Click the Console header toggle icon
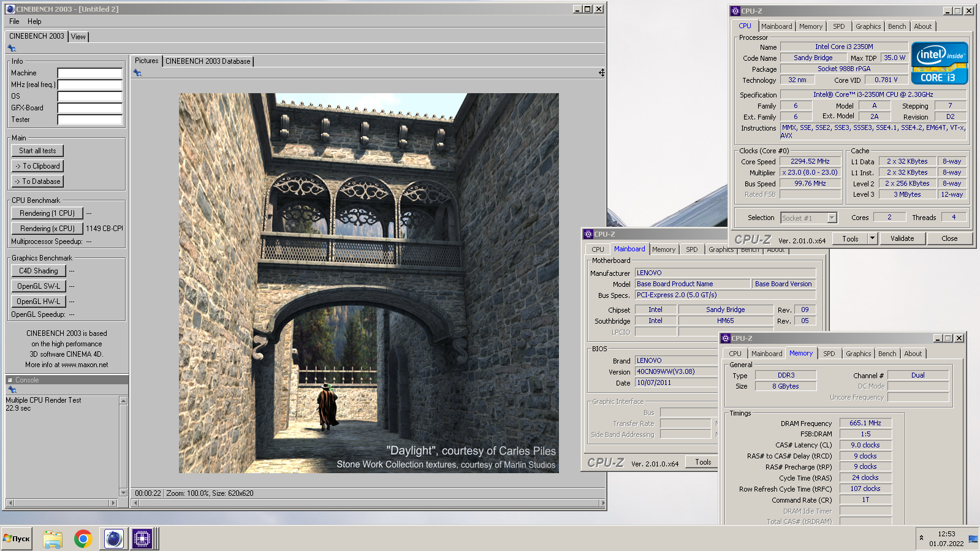980x551 pixels. coord(10,380)
